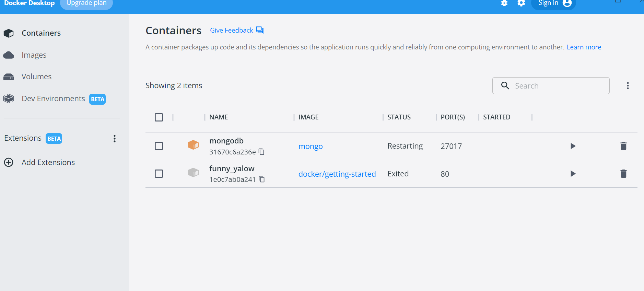
Task: Open the Volumes section
Action: 36,77
